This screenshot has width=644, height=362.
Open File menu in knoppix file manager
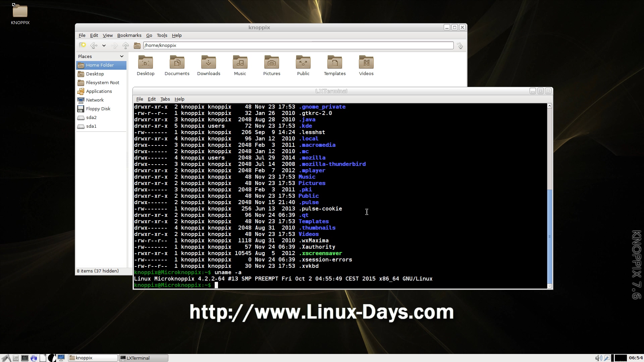[82, 35]
